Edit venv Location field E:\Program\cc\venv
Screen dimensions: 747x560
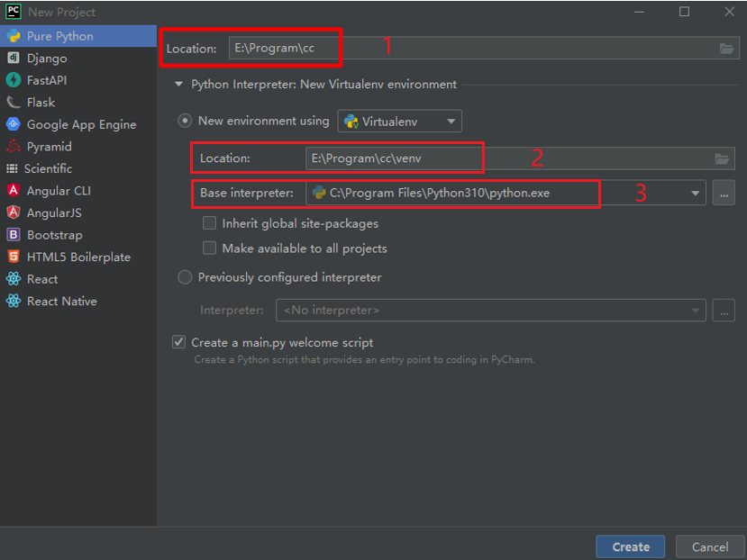click(520, 158)
